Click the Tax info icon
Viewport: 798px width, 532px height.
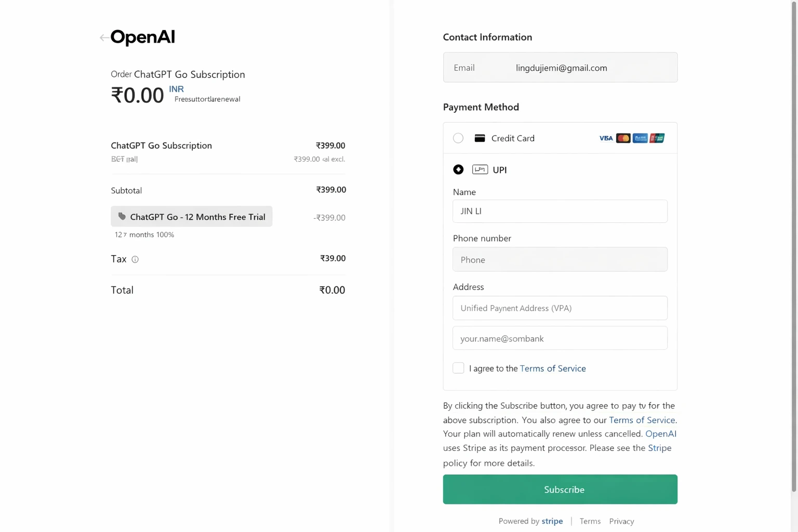click(x=135, y=259)
